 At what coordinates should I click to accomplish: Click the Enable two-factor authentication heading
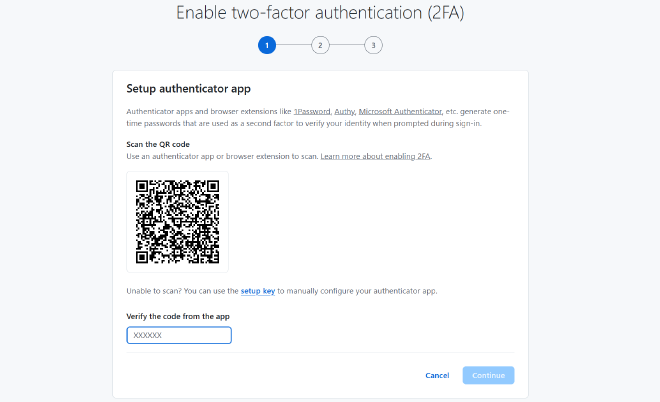tap(320, 14)
